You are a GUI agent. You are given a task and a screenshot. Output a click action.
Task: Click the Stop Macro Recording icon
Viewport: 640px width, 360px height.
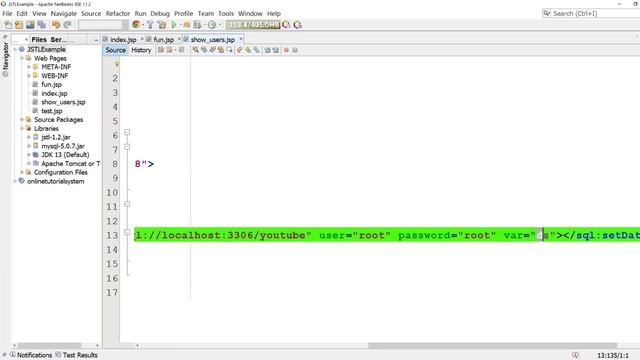coord(295,50)
